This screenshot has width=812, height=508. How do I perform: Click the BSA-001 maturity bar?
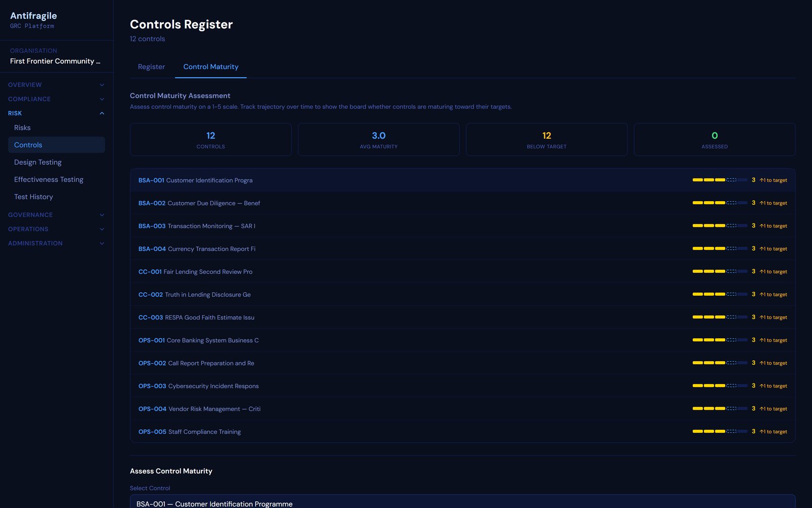tap(720, 180)
